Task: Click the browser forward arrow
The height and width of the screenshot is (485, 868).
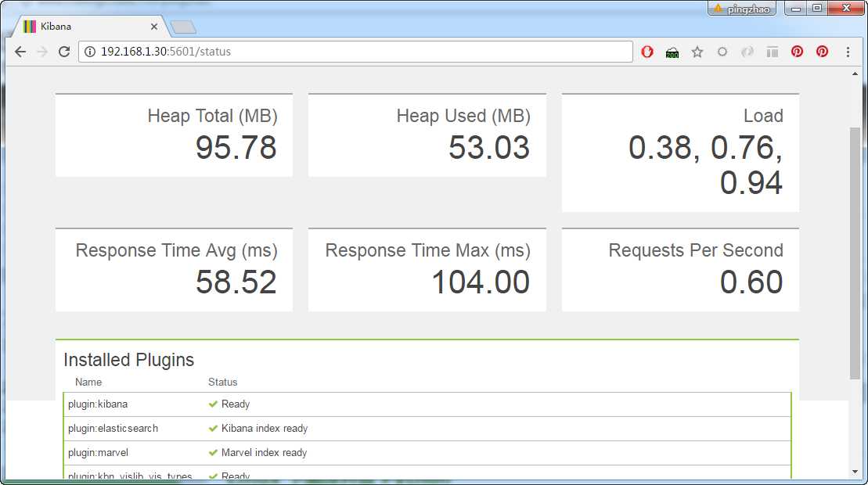Action: click(42, 52)
